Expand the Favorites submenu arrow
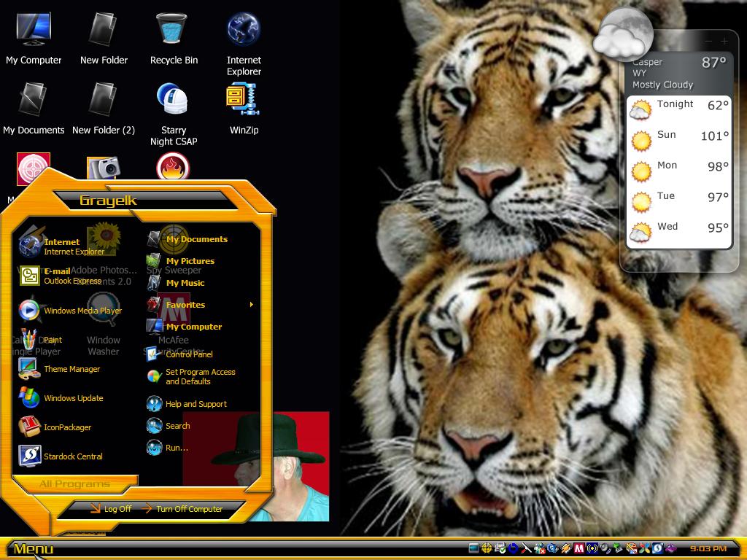The height and width of the screenshot is (560, 747). [x=252, y=304]
